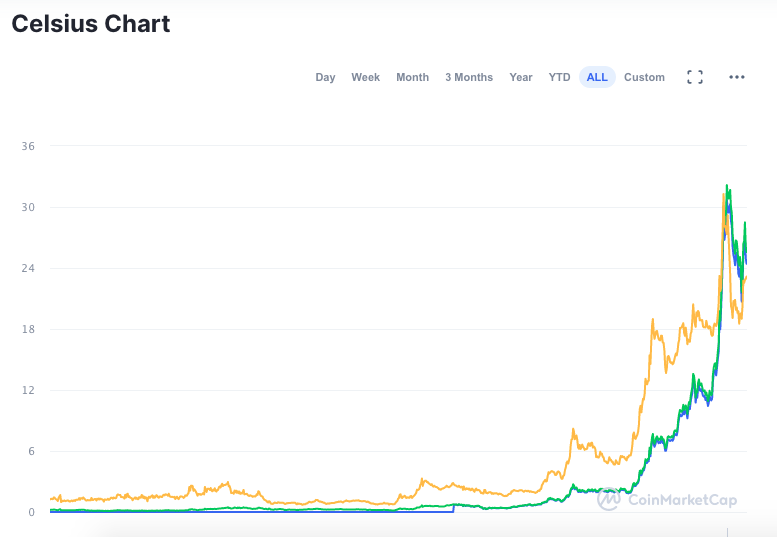
Task: Switch to YTD range
Action: click(559, 77)
